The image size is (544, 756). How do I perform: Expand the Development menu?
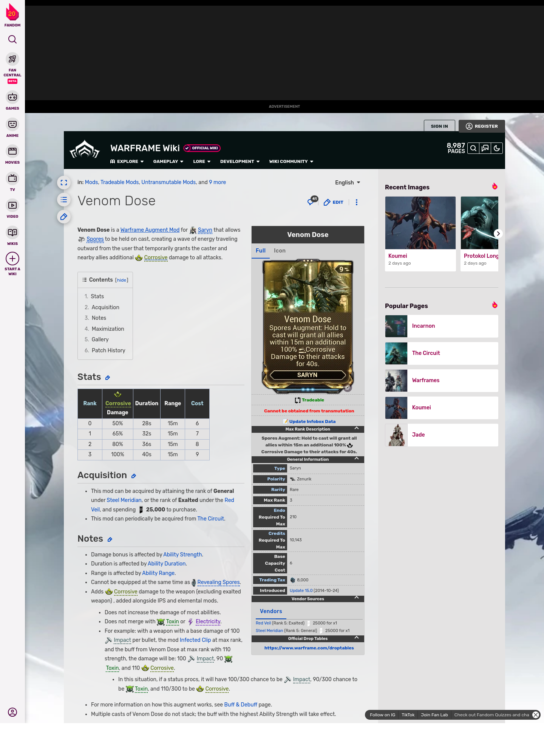tap(240, 161)
